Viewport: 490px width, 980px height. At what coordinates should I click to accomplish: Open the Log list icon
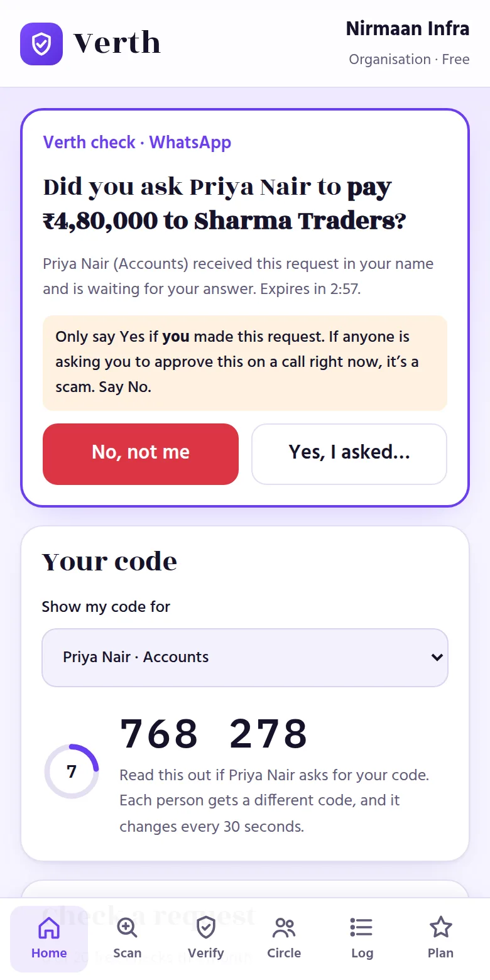point(362,927)
